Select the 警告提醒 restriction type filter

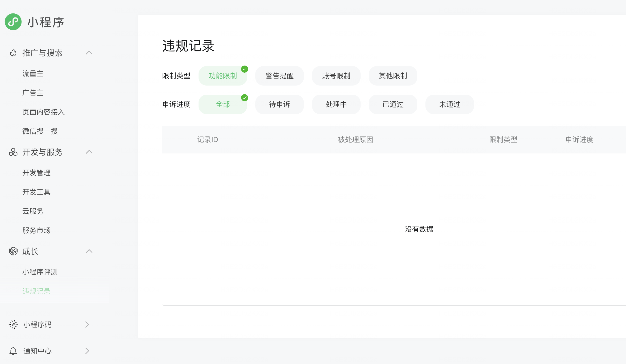point(279,76)
